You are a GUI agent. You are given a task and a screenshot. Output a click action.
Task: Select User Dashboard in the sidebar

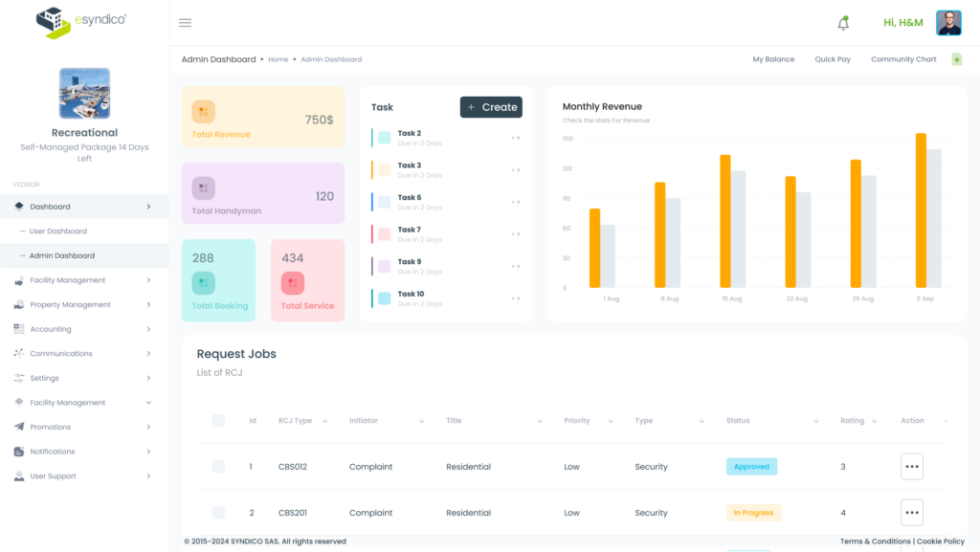pos(58,232)
